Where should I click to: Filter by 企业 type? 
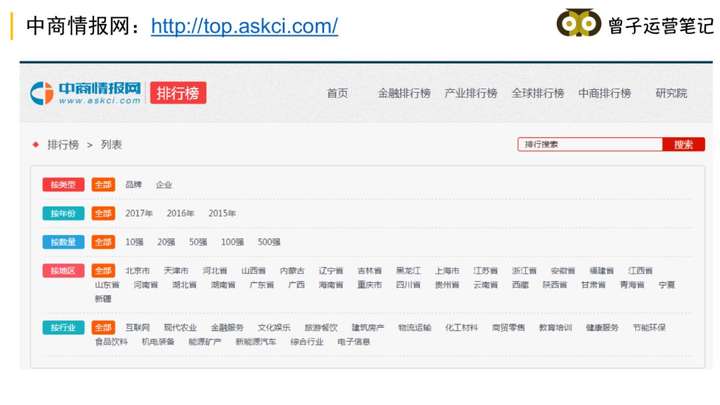tap(164, 185)
